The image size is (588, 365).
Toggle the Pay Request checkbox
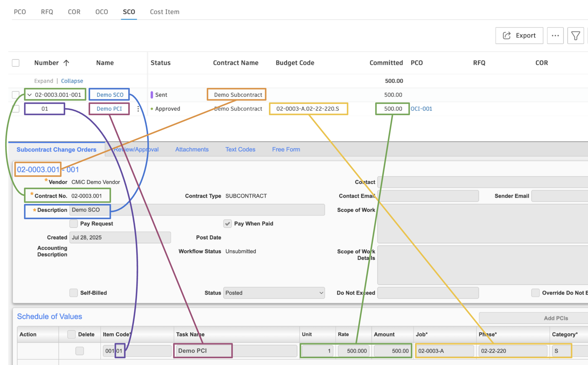point(74,224)
